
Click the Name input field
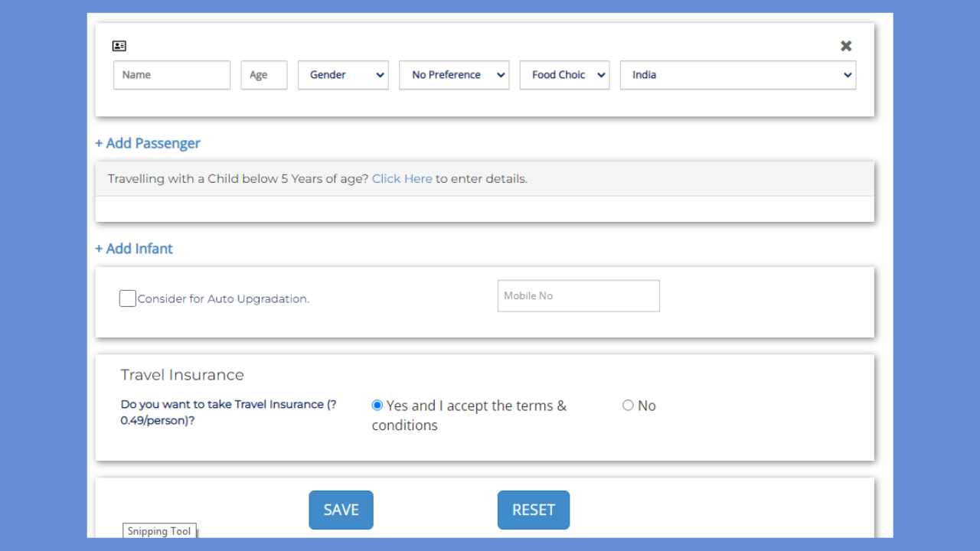(x=171, y=74)
